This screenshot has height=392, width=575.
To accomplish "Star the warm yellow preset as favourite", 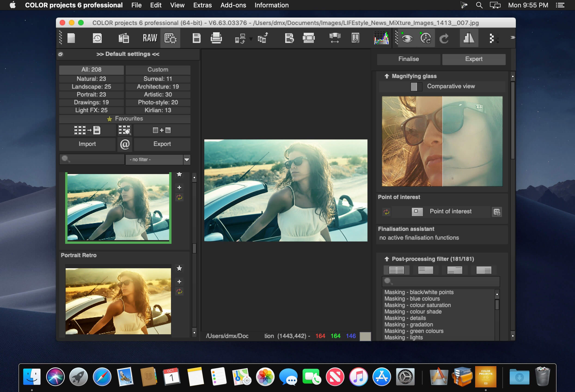I will 179,268.
